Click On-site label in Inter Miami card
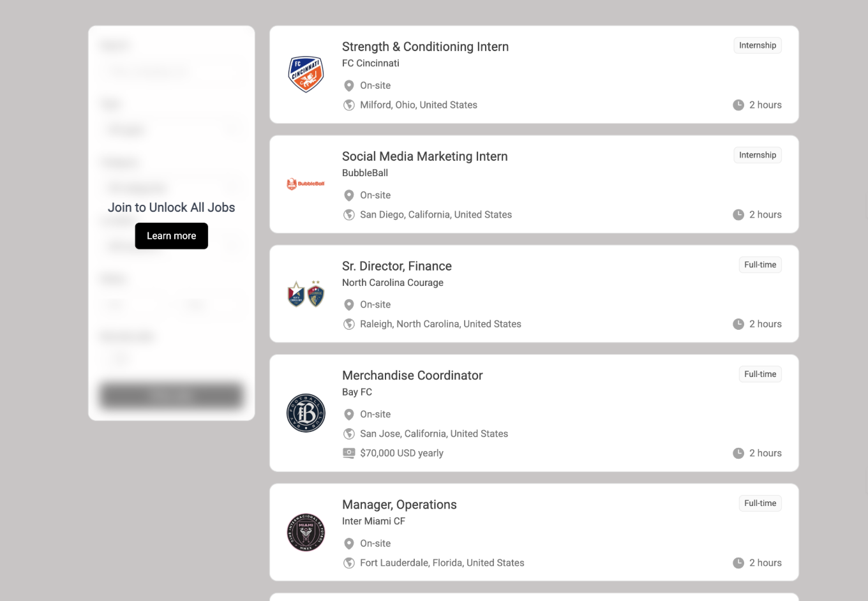The height and width of the screenshot is (601, 868). pos(375,544)
